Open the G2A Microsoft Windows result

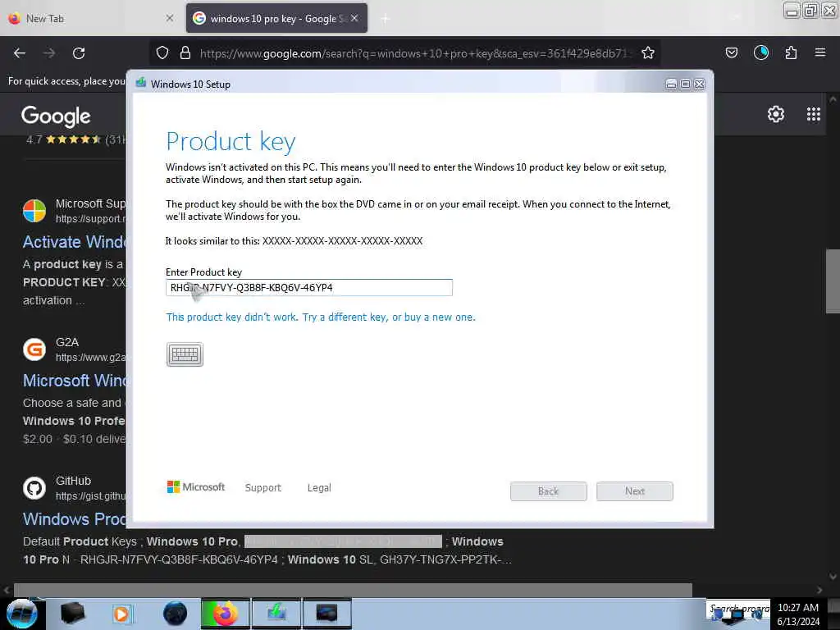(74, 381)
